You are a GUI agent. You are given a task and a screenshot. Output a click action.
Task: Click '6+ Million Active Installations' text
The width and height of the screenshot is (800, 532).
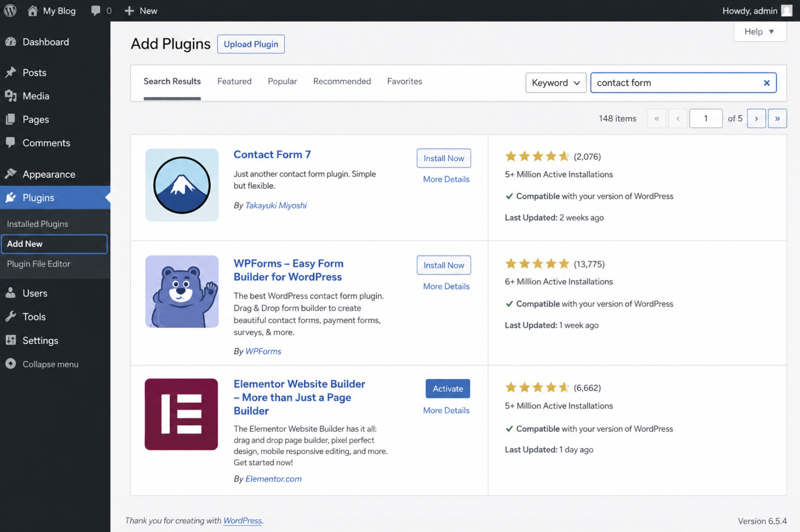[x=559, y=282]
